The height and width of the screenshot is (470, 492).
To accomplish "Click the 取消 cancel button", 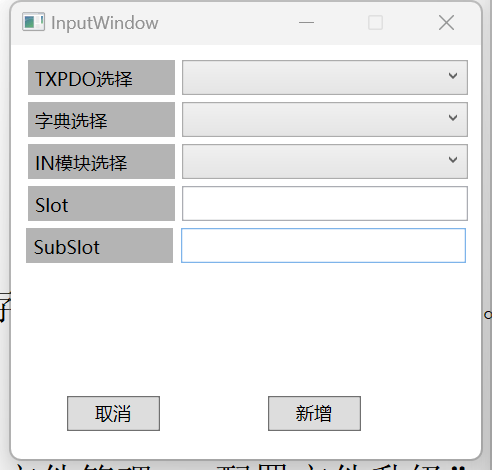I will point(113,413).
